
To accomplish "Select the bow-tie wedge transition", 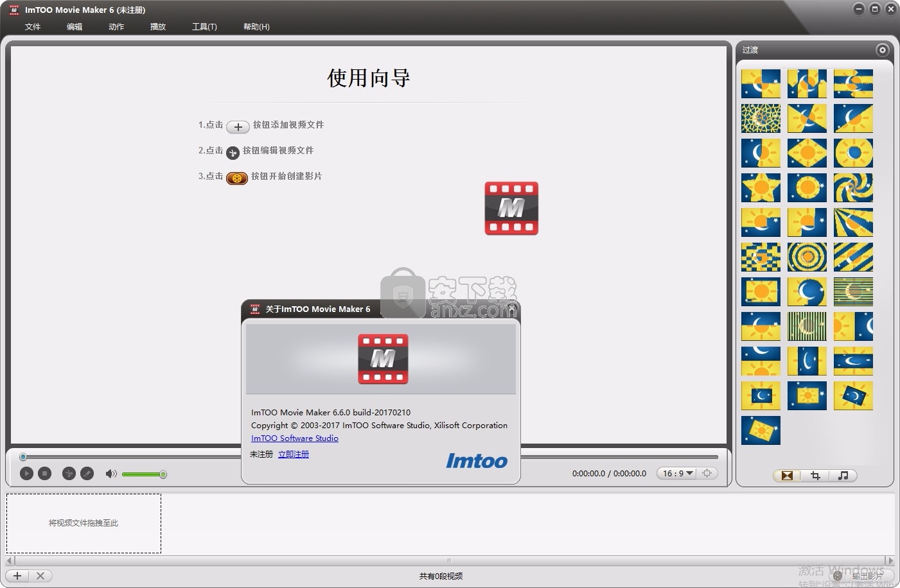I will [x=807, y=119].
